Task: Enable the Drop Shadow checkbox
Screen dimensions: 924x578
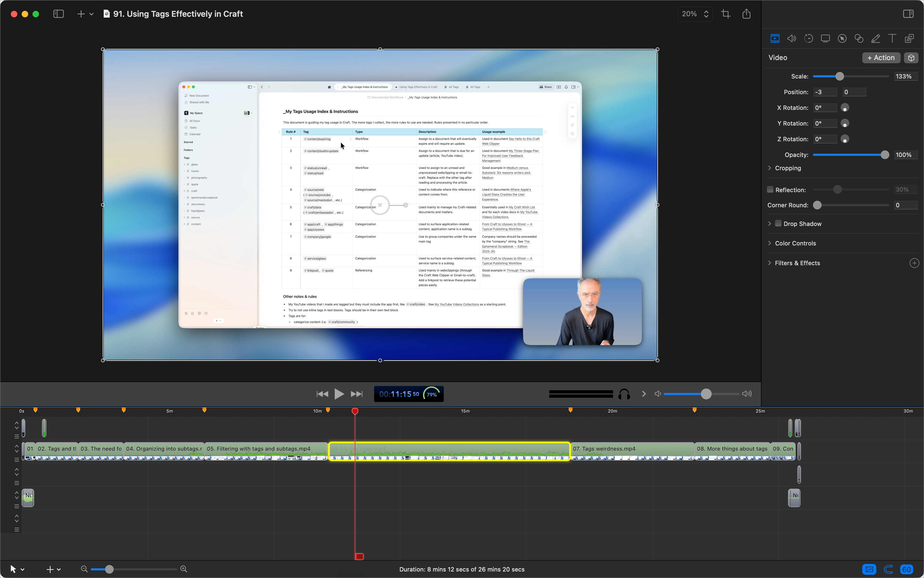Action: (x=778, y=223)
